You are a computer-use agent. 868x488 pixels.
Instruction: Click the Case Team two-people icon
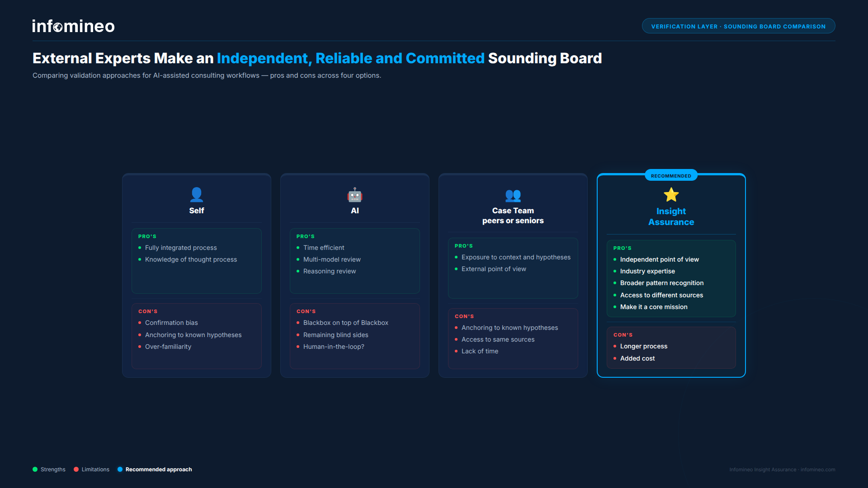tap(513, 195)
